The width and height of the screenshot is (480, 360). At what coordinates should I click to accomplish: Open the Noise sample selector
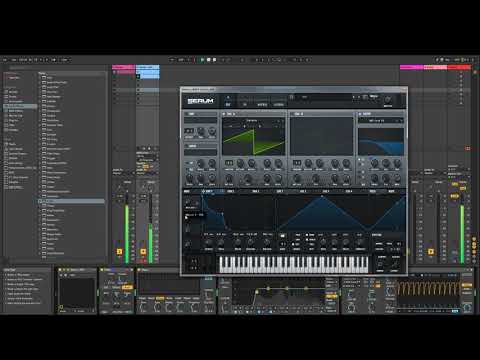pyautogui.click(x=201, y=152)
